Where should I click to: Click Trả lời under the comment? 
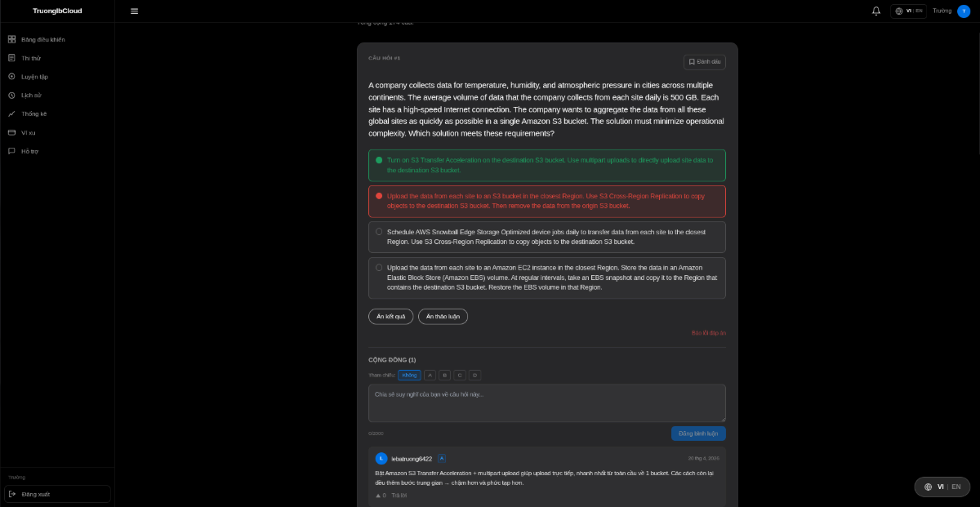399,496
